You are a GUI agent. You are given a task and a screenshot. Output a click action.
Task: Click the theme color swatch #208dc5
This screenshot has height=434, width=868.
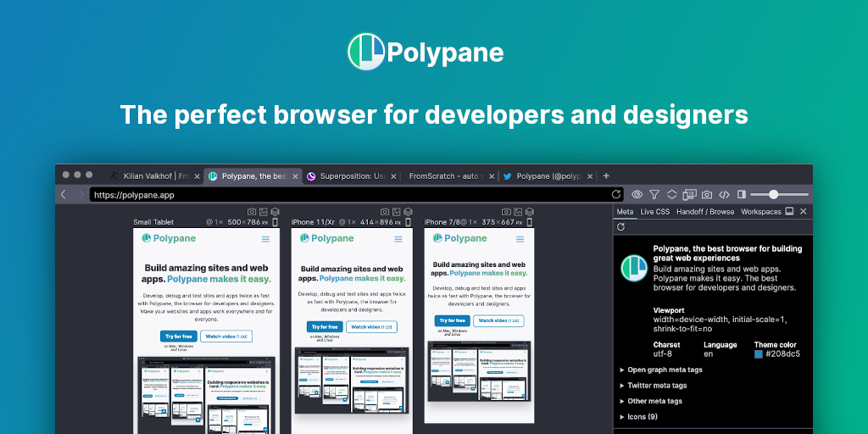pyautogui.click(x=759, y=354)
